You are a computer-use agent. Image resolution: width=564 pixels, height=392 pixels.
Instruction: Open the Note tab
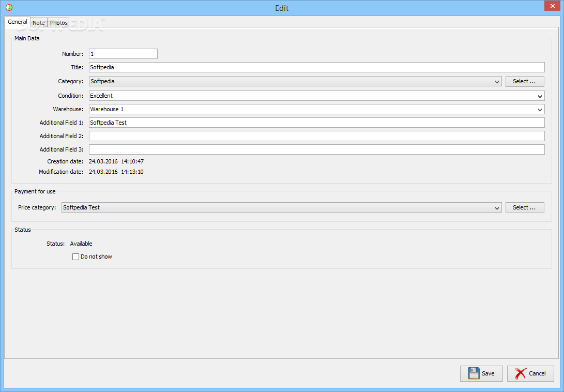click(38, 23)
